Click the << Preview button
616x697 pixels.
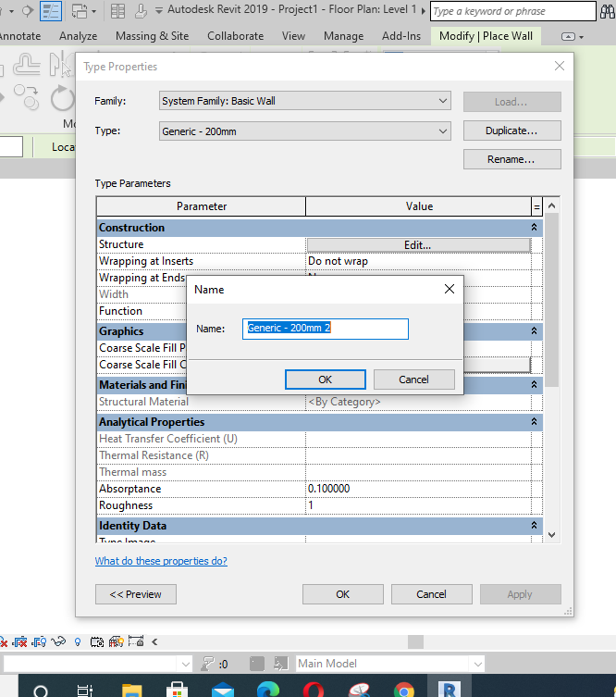[135, 594]
